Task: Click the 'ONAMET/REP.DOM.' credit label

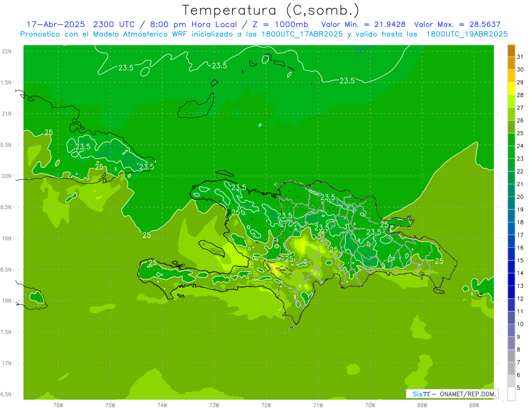Action: (468, 394)
